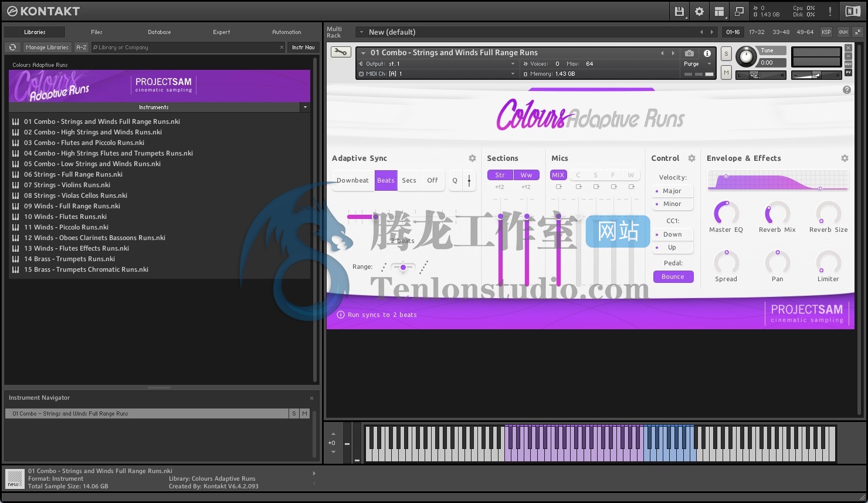Screen dimensions: 868x503
Task: Go to next multi preset arrow
Action: (712, 32)
